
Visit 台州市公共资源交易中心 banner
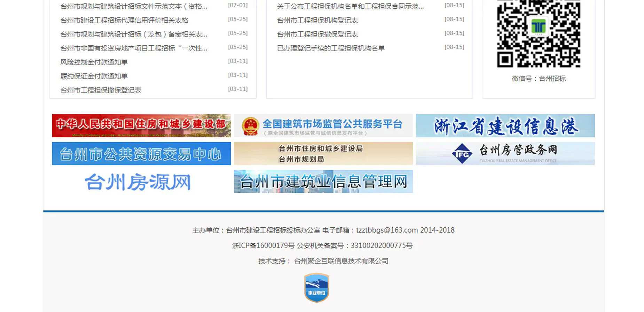pos(141,154)
